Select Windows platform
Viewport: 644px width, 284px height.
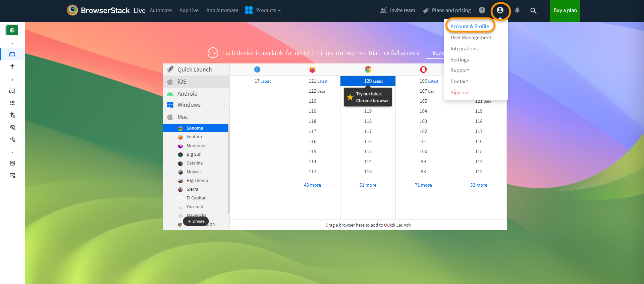(x=196, y=105)
